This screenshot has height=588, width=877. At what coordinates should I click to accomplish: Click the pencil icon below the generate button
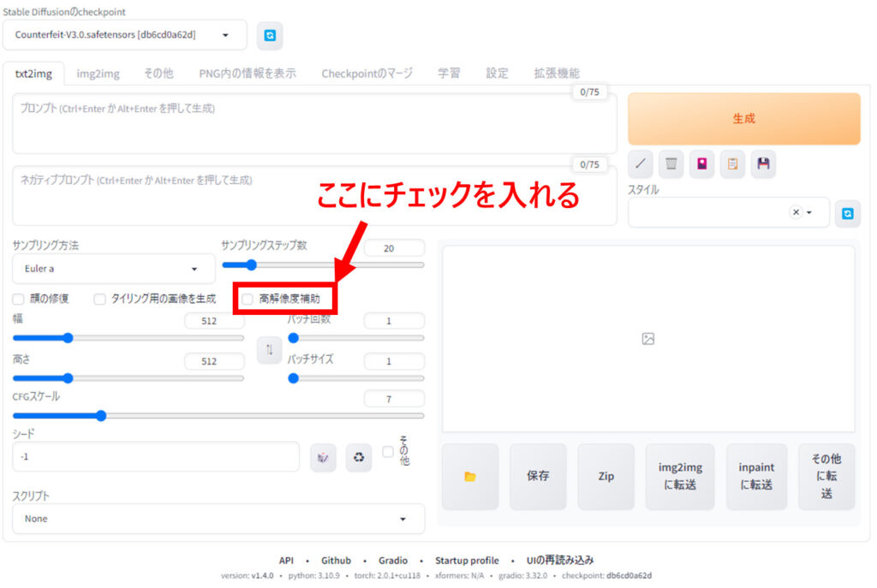point(641,163)
